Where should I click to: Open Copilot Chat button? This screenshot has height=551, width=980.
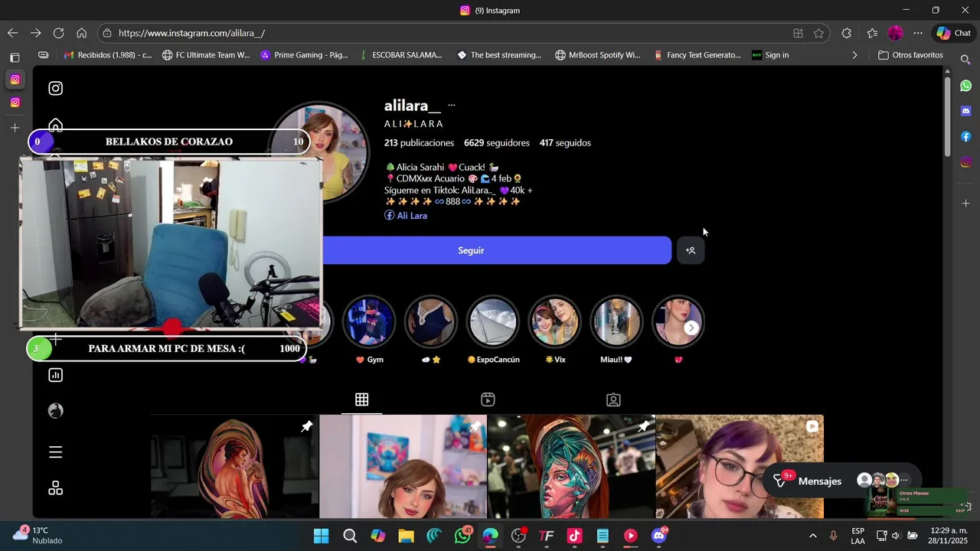953,33
